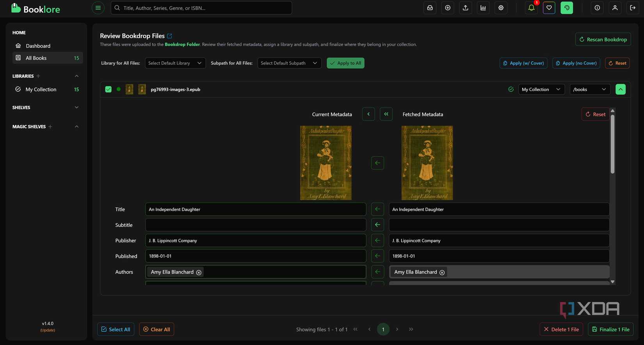The height and width of the screenshot is (345, 644).
Task: Collapse the Libraries sidebar section
Action: tap(76, 76)
